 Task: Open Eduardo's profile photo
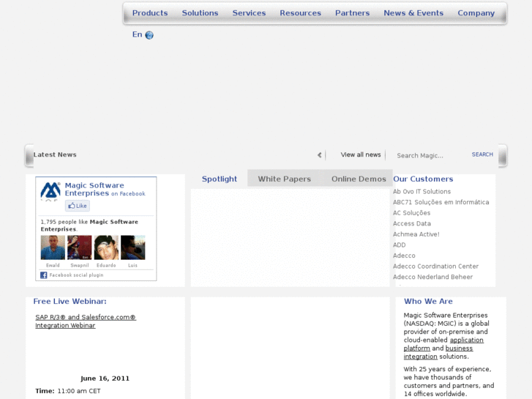(106, 247)
